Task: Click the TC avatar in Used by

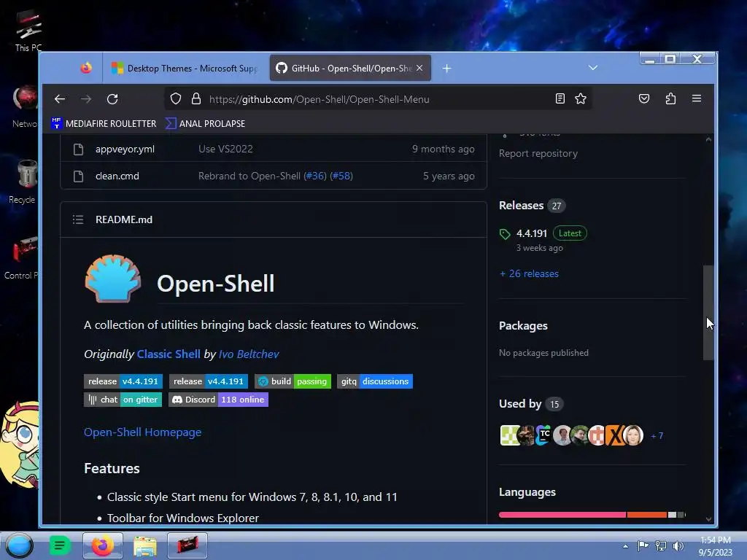Action: point(544,435)
